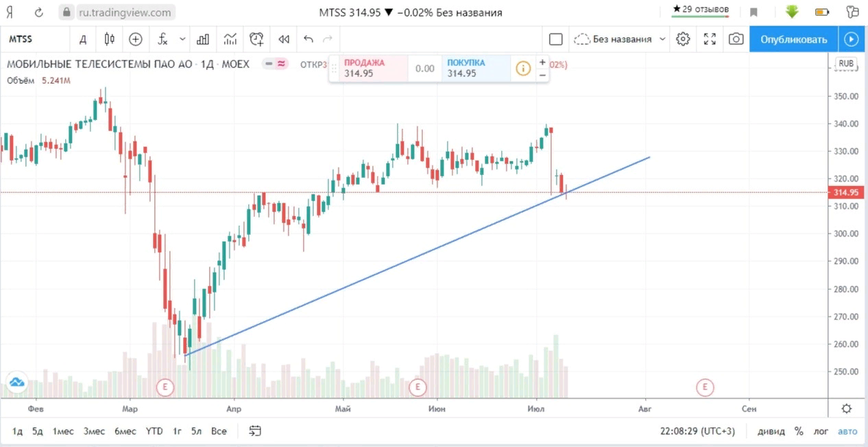Open the chart layout square selector

pyautogui.click(x=556, y=39)
